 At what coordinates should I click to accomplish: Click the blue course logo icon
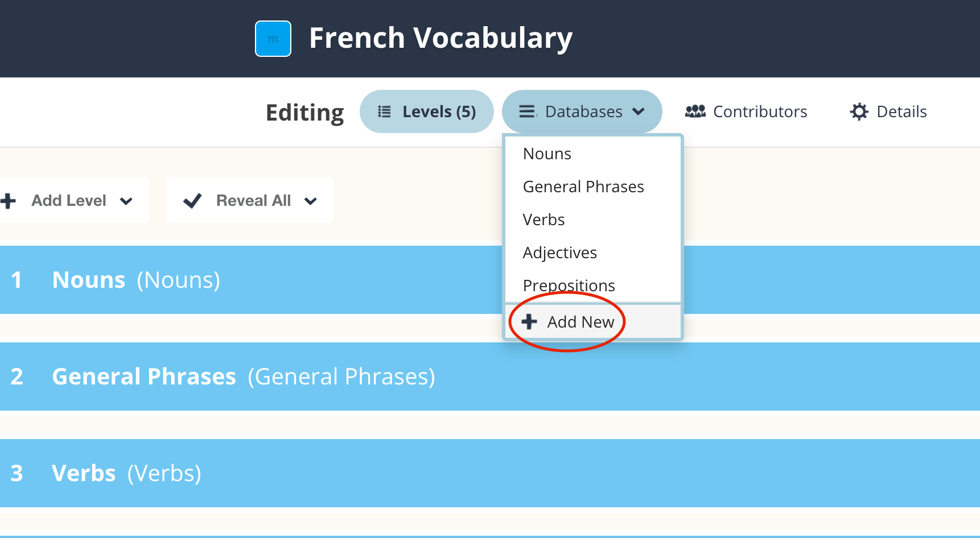pos(273,39)
